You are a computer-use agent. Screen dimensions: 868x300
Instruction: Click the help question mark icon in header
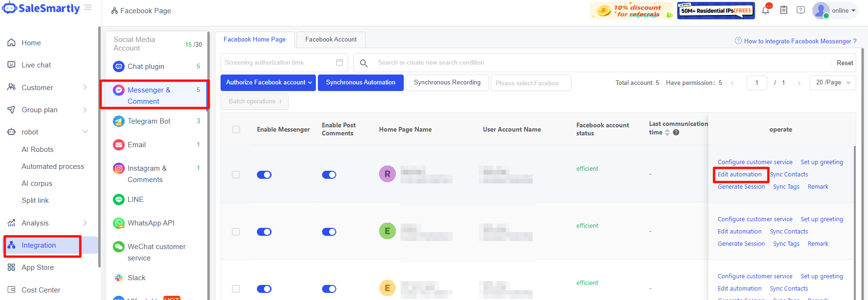pyautogui.click(x=800, y=10)
